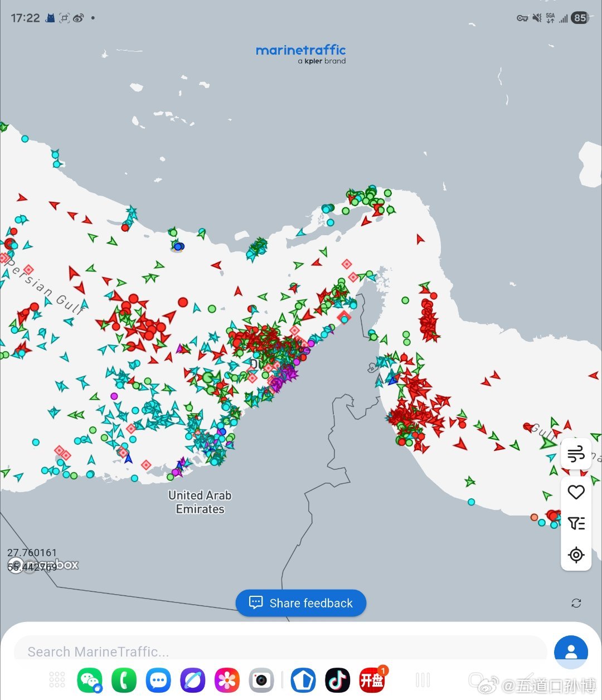Tap the muted sound status icon
The image size is (602, 700).
pos(537,18)
